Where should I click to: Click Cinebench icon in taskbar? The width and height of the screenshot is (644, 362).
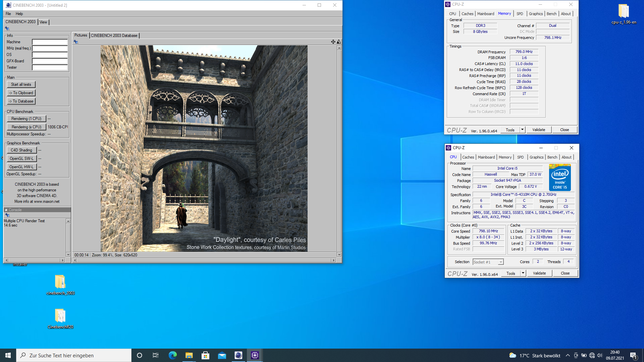pos(238,355)
